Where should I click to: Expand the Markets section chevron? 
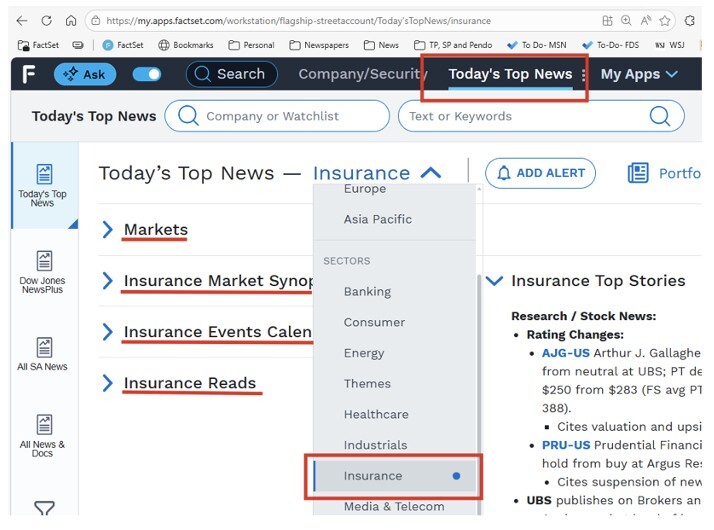pos(107,229)
